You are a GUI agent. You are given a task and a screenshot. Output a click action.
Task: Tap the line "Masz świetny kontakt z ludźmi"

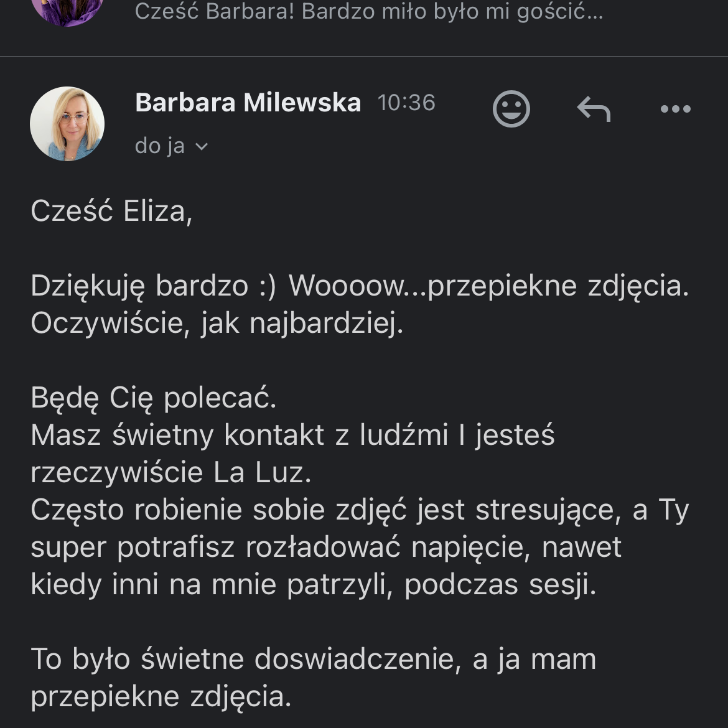point(292,435)
